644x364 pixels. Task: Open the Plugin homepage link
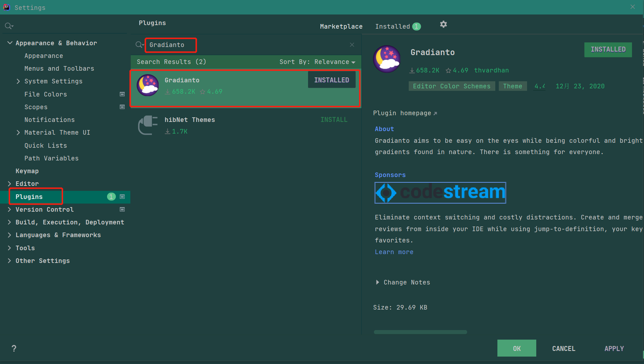click(x=402, y=113)
